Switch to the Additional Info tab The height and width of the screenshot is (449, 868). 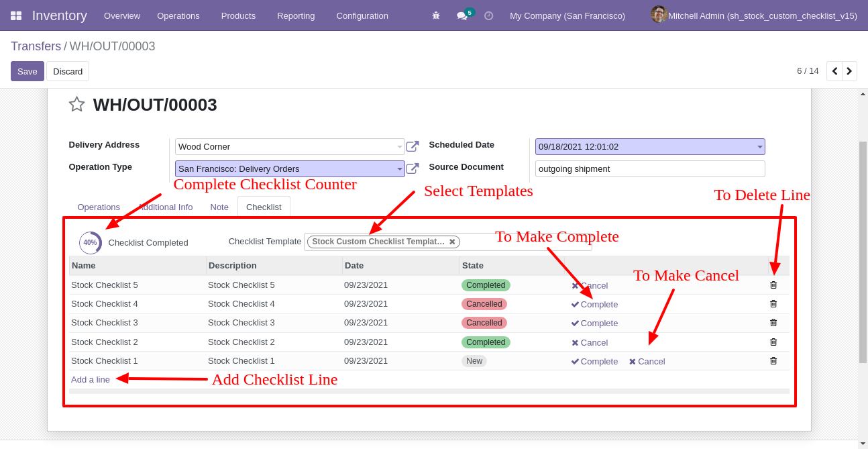pos(166,207)
